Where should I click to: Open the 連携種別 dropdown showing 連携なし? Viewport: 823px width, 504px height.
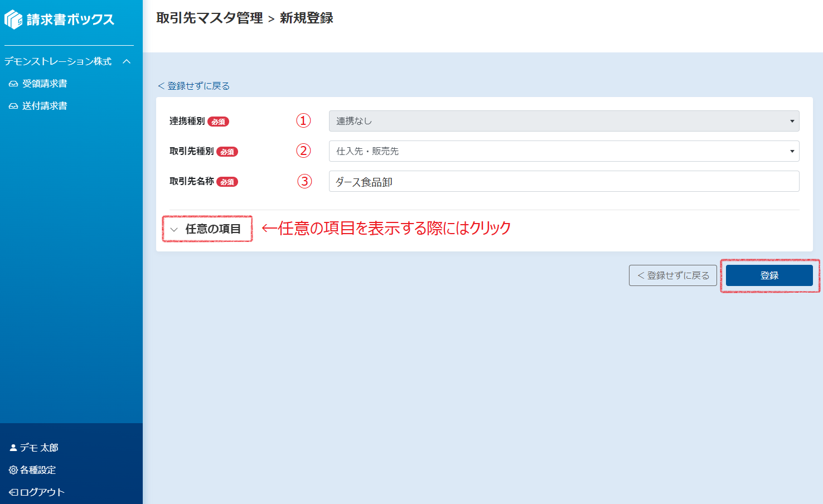pos(564,121)
